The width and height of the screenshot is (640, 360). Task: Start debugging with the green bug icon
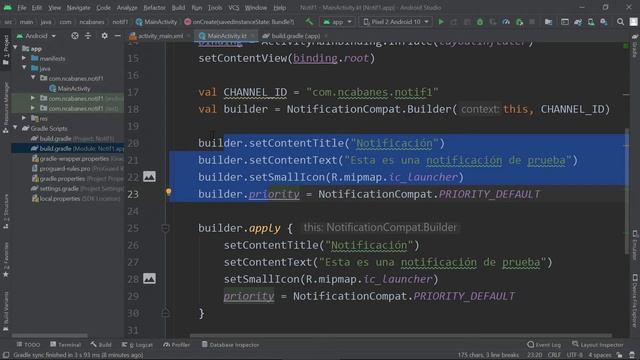(480, 22)
